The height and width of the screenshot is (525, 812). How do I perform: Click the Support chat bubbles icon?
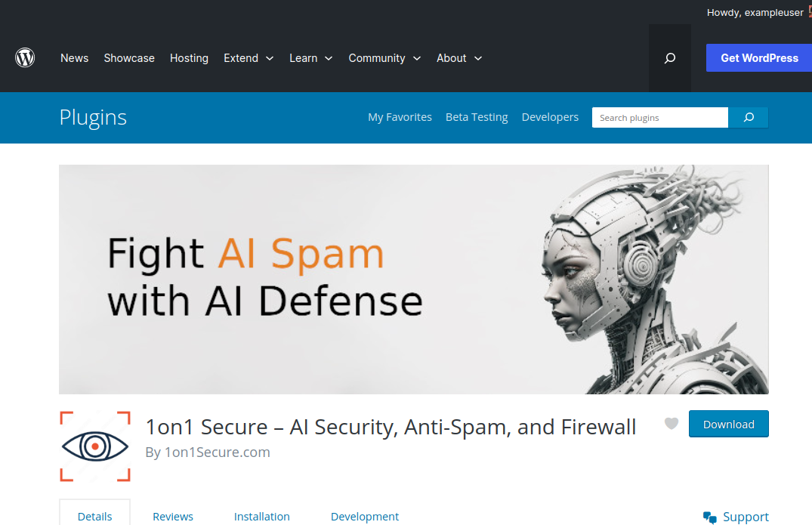pyautogui.click(x=709, y=517)
